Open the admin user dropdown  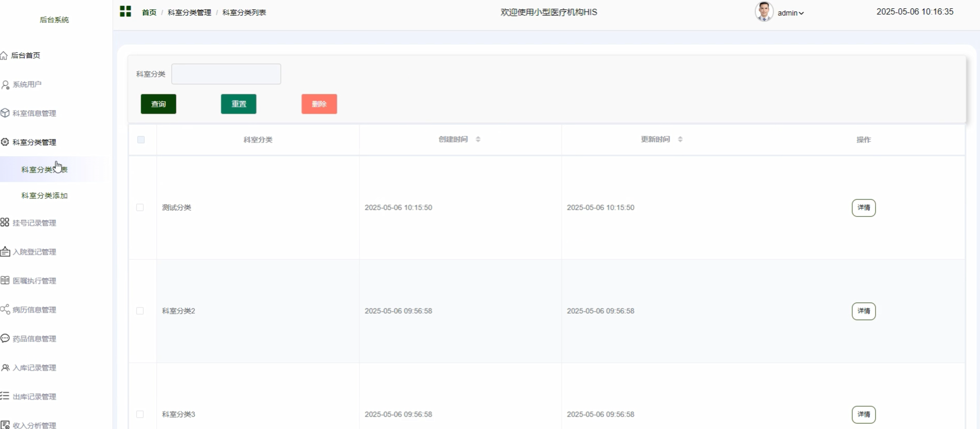791,13
